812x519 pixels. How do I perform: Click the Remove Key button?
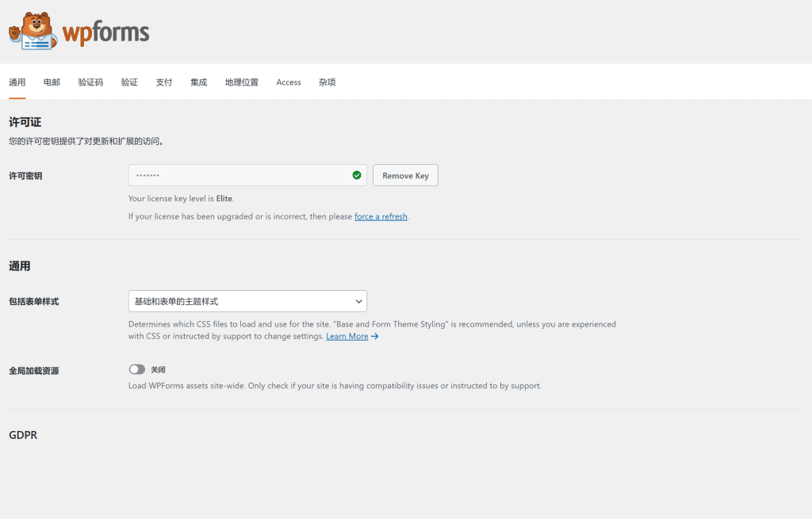coord(405,175)
